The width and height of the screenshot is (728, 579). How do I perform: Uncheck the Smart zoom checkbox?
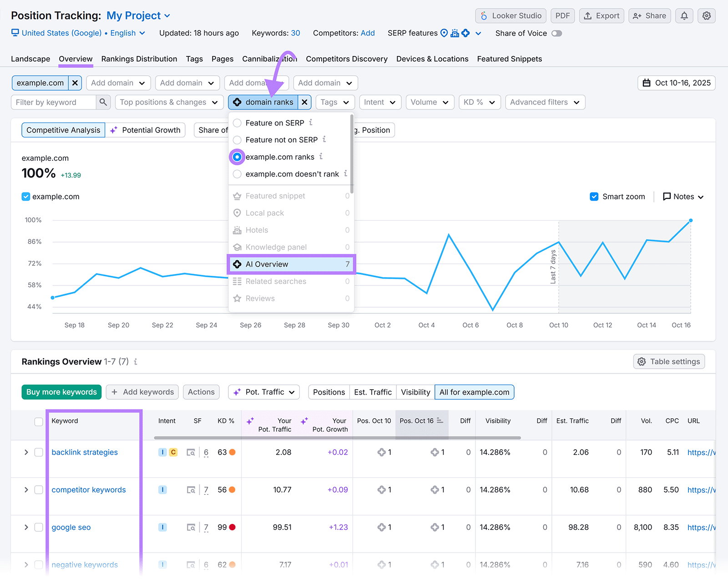594,196
